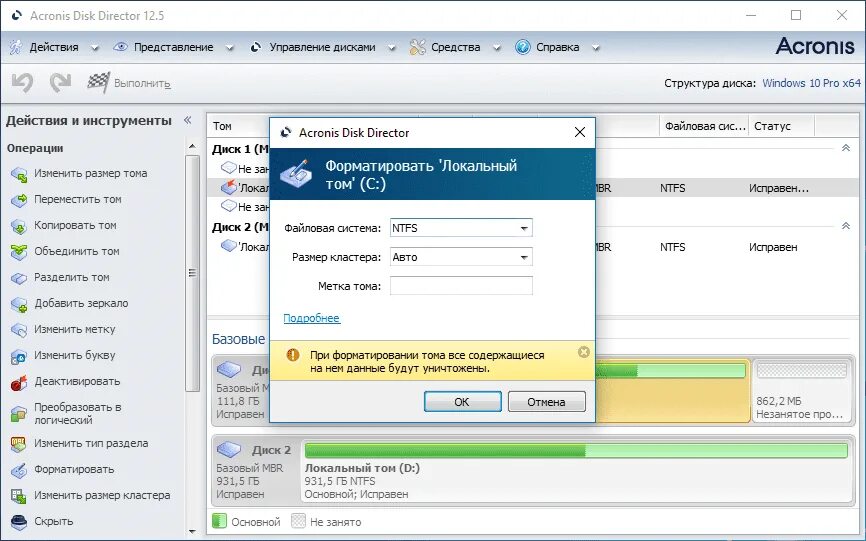Image resolution: width=866 pixels, height=541 pixels.
Task: Click the Переместить том icon
Action: 19,200
